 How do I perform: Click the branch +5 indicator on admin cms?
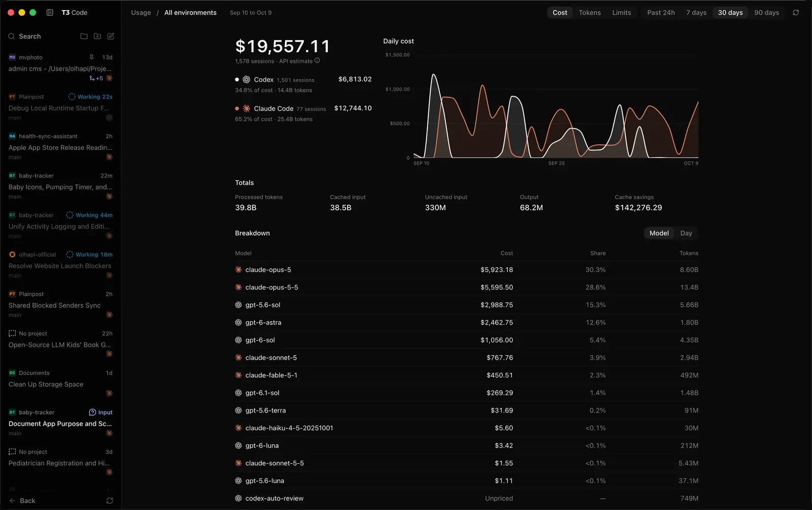pos(96,78)
